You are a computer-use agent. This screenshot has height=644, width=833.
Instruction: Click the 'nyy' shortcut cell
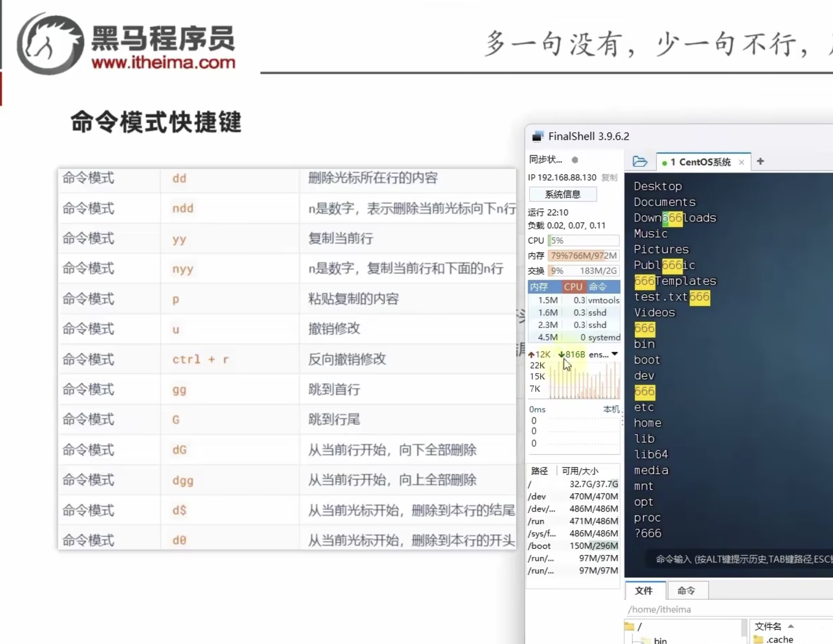pos(230,269)
